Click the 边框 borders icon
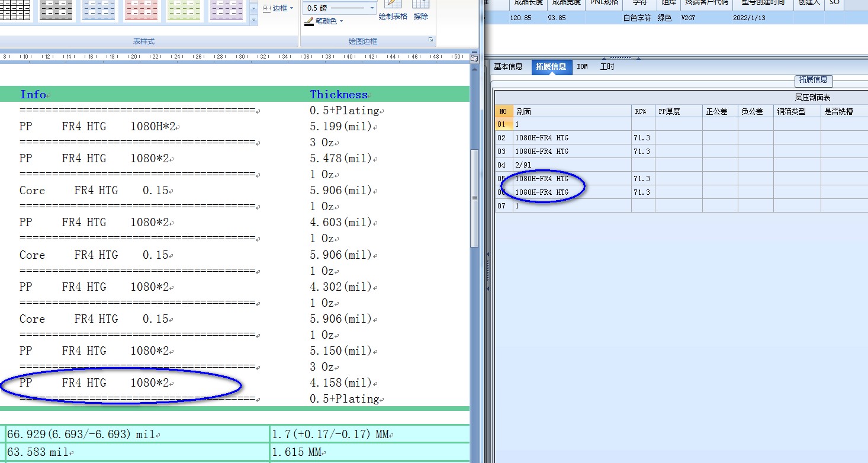Viewport: 868px width, 463px height. [x=266, y=8]
